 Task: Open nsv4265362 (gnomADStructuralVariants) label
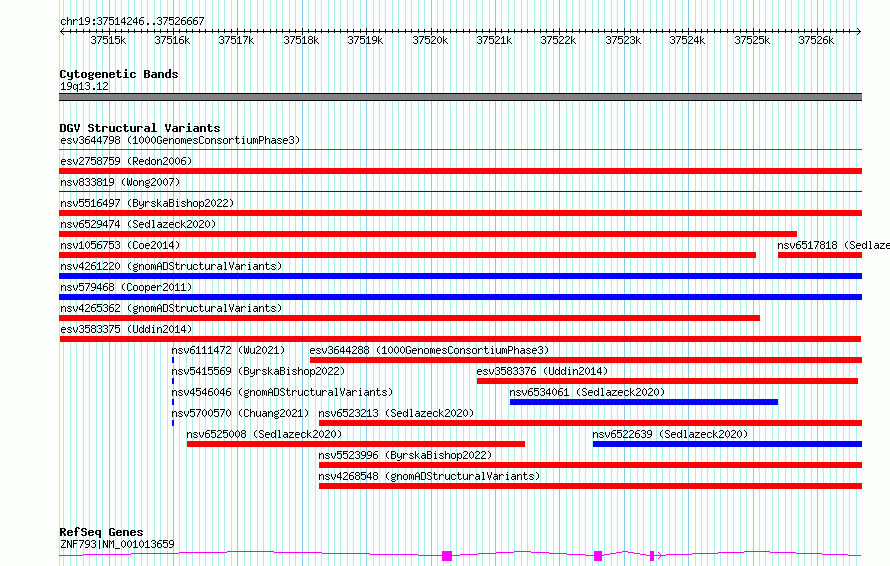point(171,308)
